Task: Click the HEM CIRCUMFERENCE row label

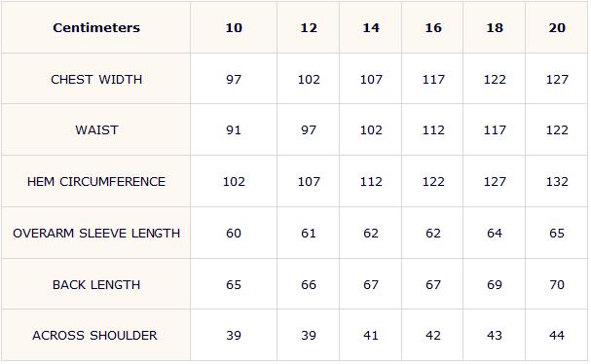Action: pyautogui.click(x=96, y=182)
